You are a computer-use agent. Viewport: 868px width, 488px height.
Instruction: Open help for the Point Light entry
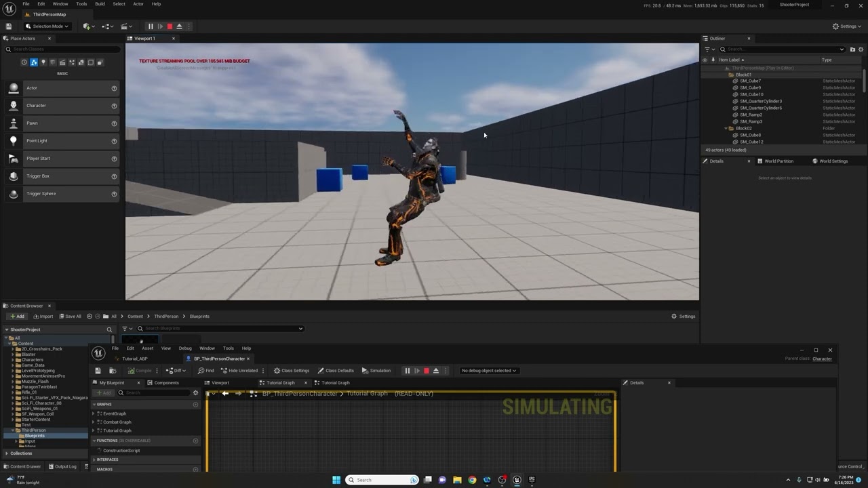coord(114,141)
